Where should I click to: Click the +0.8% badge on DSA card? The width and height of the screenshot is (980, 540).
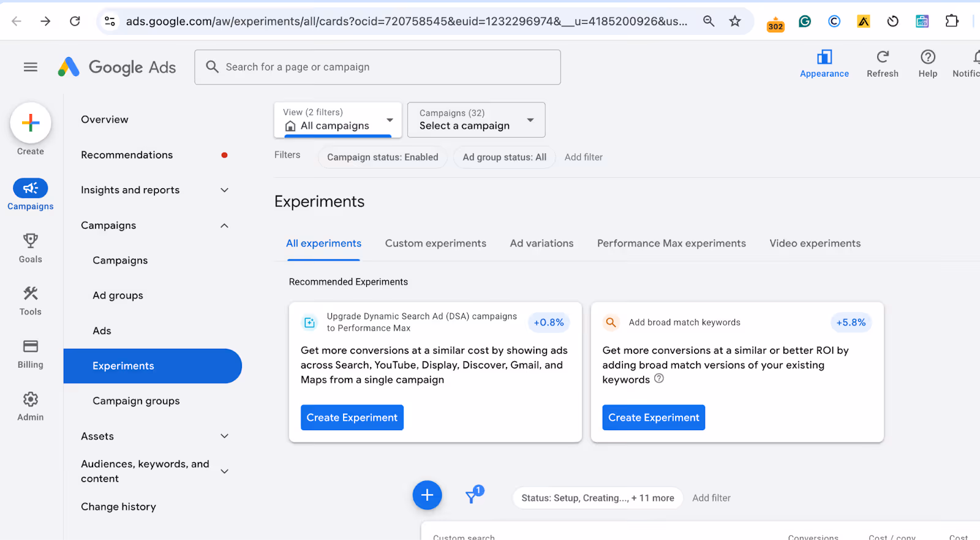pos(549,322)
